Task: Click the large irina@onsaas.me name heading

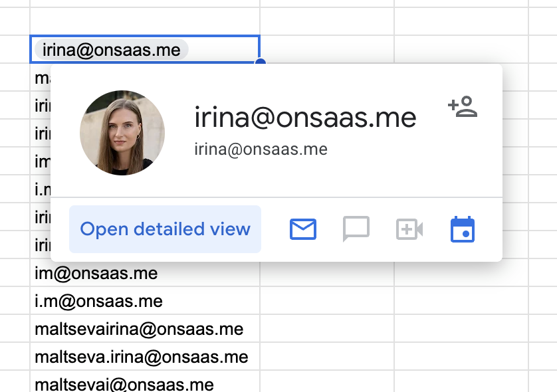Action: [x=305, y=118]
